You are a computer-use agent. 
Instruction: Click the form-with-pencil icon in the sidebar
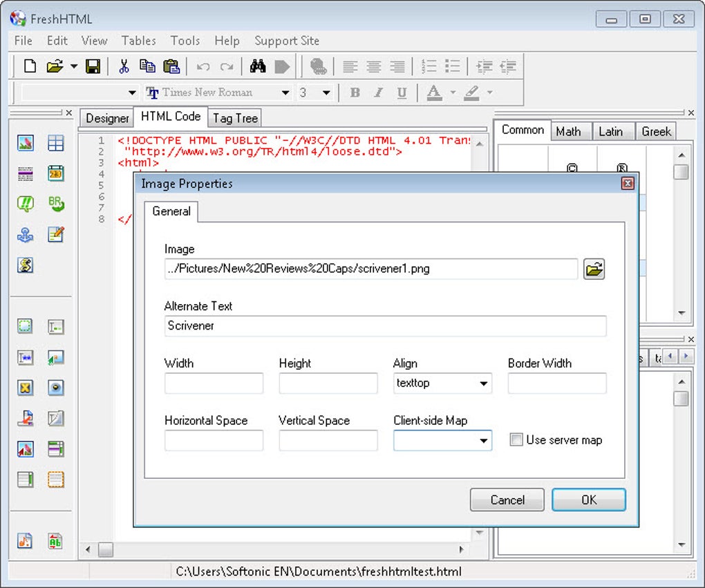[56, 235]
